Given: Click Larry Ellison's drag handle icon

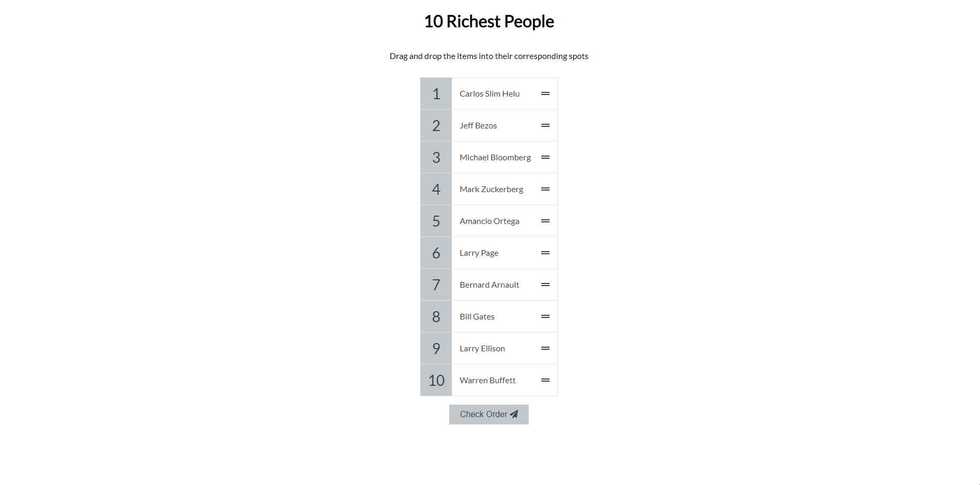Looking at the screenshot, I should [x=545, y=349].
